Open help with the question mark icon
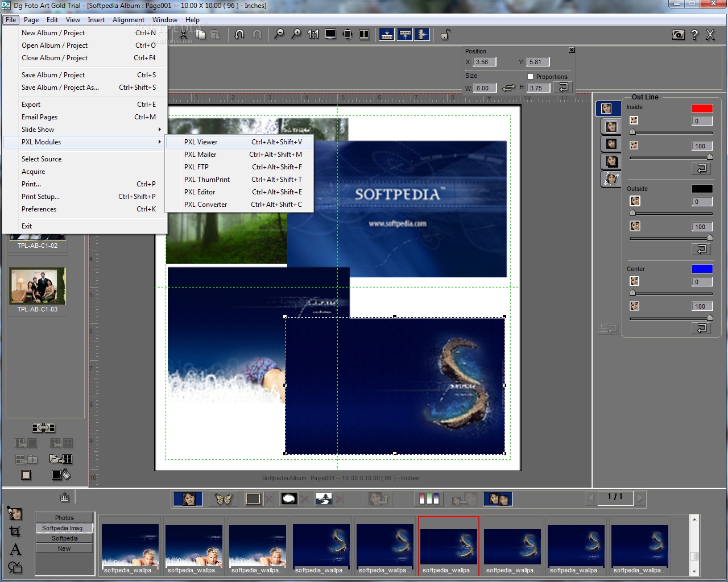 (x=694, y=35)
